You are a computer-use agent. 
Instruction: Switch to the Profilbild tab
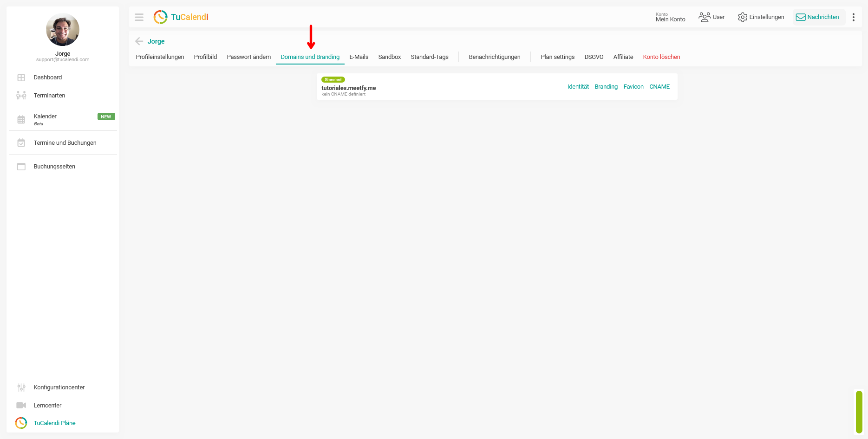point(205,57)
